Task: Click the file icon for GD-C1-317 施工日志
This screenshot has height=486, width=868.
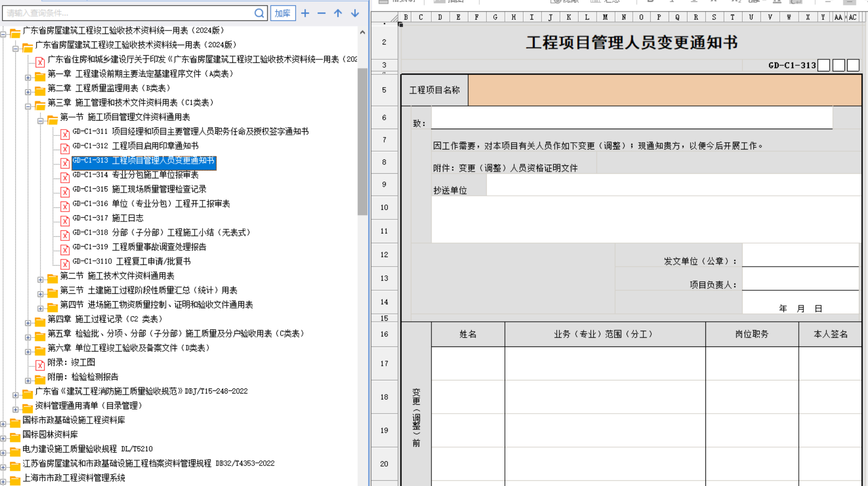Action: point(65,221)
